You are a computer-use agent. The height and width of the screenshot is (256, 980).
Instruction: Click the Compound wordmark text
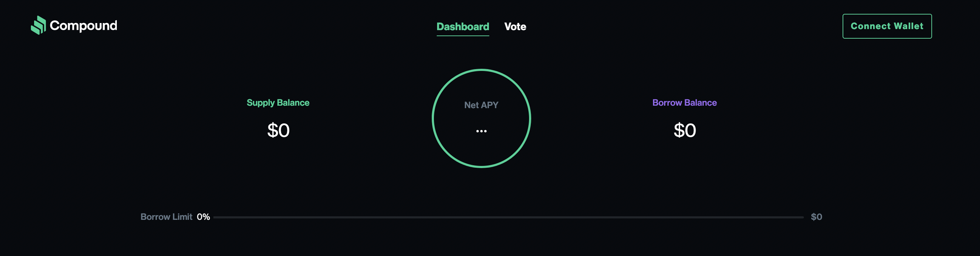tap(83, 26)
